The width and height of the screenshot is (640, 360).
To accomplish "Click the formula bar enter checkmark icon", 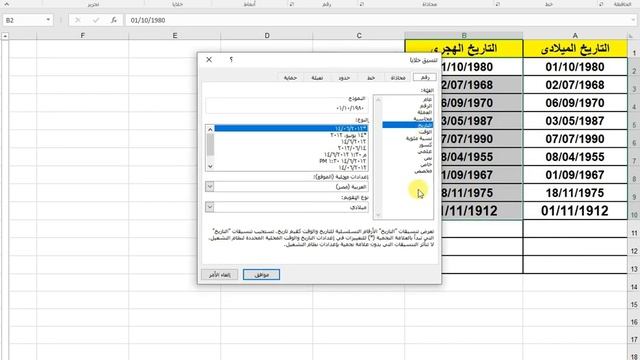I will [x=96, y=20].
